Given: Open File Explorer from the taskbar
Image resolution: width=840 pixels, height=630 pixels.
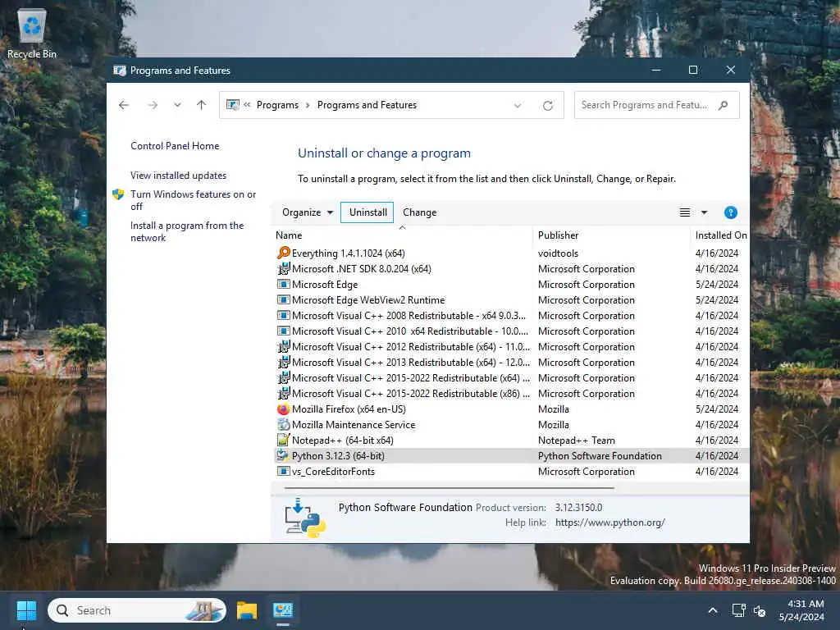Looking at the screenshot, I should tap(247, 610).
